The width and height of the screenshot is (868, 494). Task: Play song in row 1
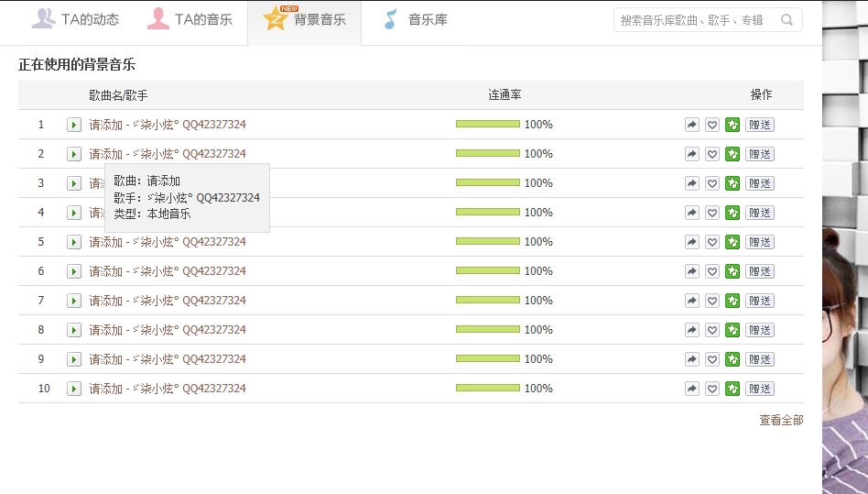click(x=74, y=125)
